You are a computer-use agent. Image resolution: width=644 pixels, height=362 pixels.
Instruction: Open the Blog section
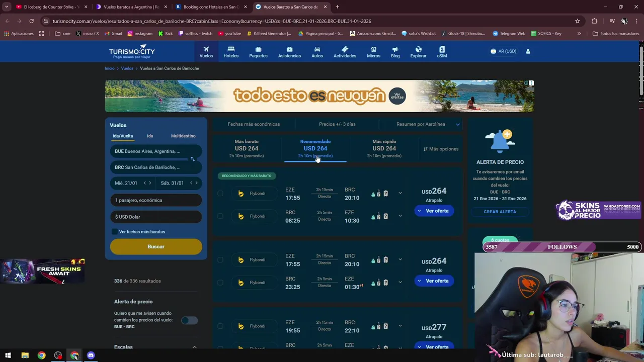(395, 52)
